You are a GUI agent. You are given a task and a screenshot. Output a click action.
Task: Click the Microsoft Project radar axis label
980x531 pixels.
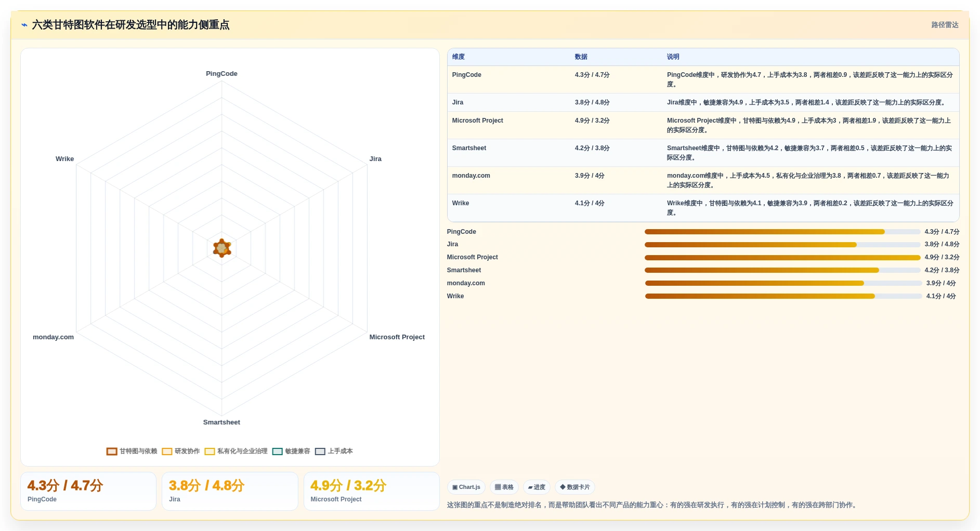coord(397,337)
